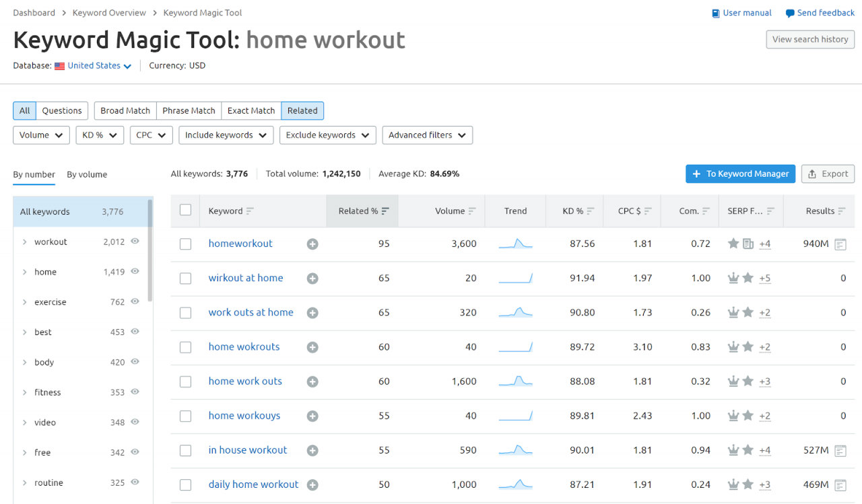
Task: Add 'in house workout' with plus icon
Action: 312,450
